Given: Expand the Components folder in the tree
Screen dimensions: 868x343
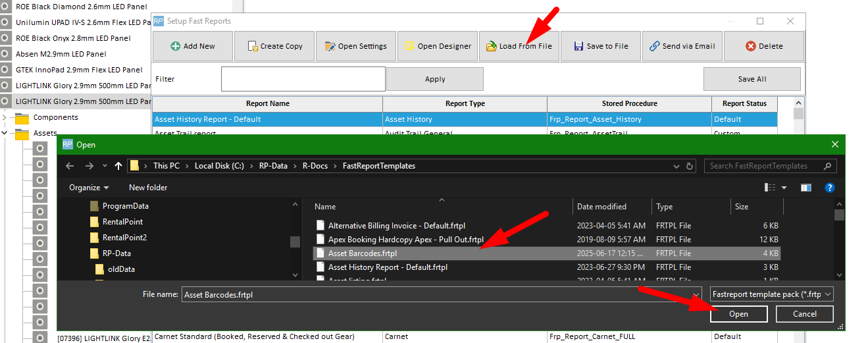Looking at the screenshot, I should pyautogui.click(x=5, y=117).
